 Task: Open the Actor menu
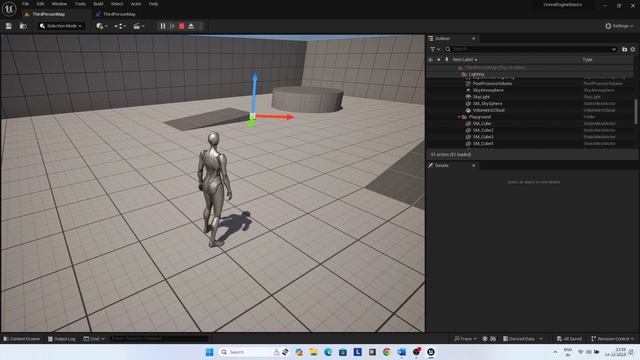click(x=136, y=4)
